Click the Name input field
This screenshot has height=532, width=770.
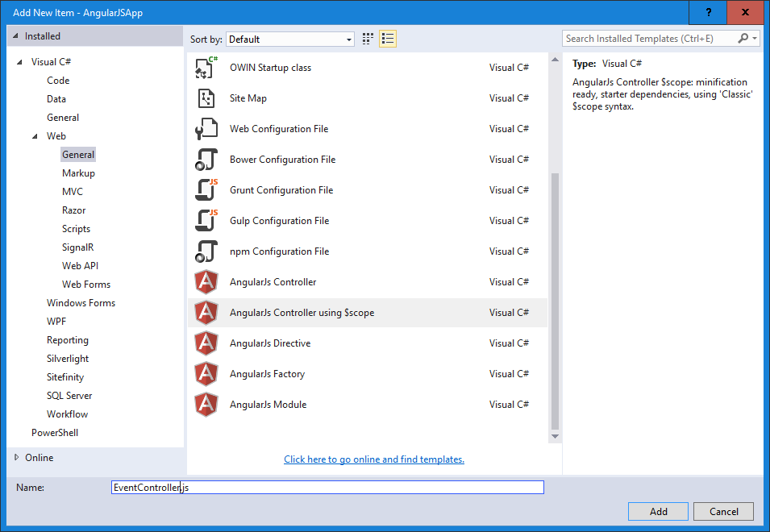coord(327,488)
